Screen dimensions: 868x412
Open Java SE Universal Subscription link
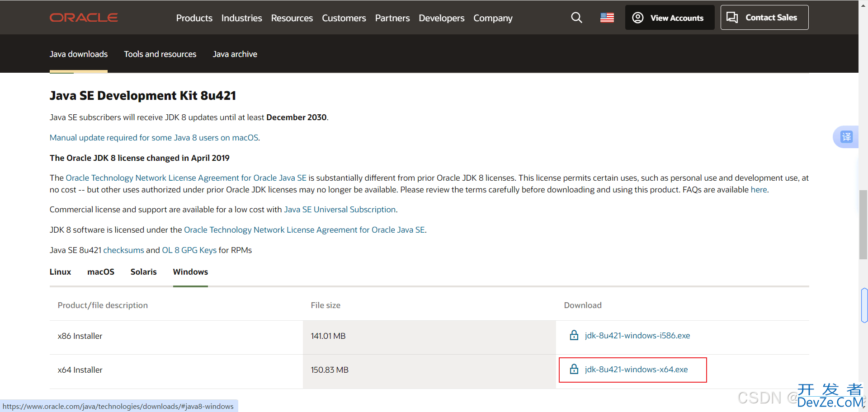pyautogui.click(x=340, y=210)
